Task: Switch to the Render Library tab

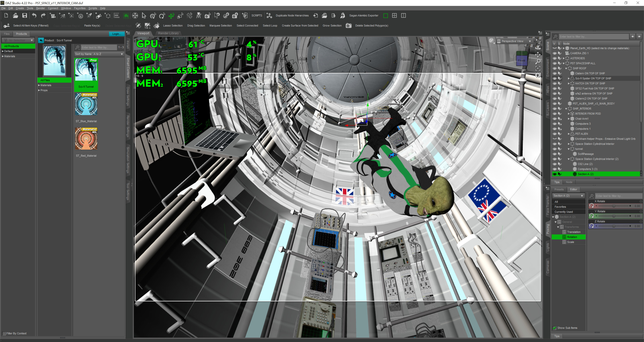Action: click(x=168, y=33)
